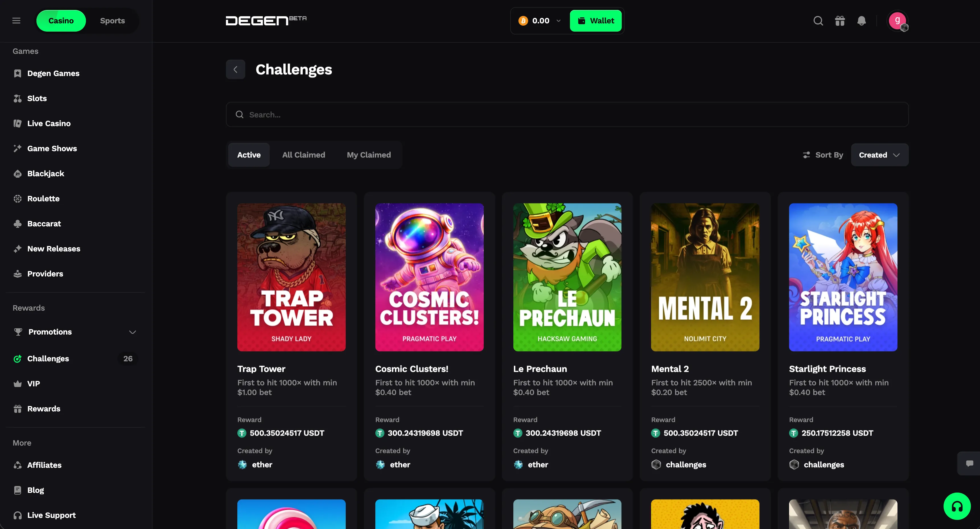Open the Mental 2 challenge thumbnail
This screenshot has width=980, height=529.
[705, 277]
